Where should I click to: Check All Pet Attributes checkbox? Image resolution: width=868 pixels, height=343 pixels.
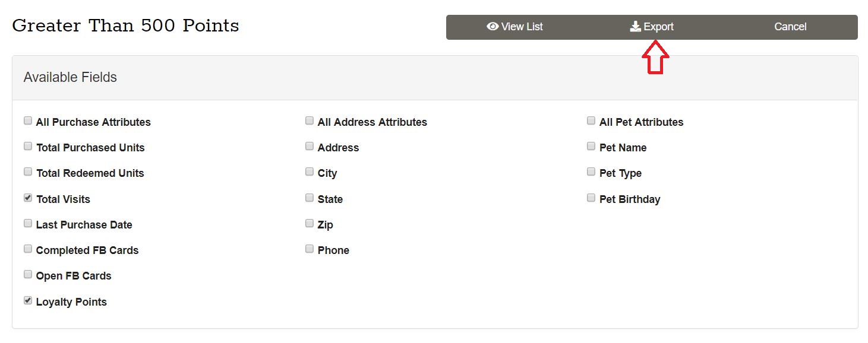(591, 121)
